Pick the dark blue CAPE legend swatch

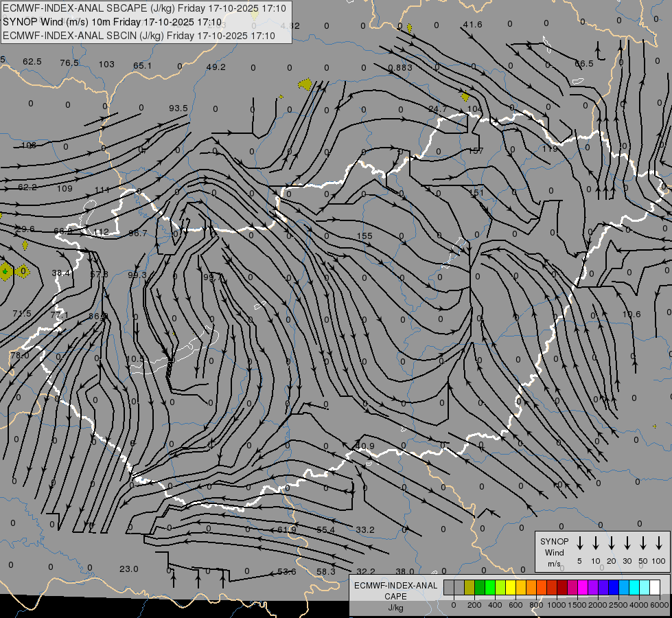[x=613, y=587]
